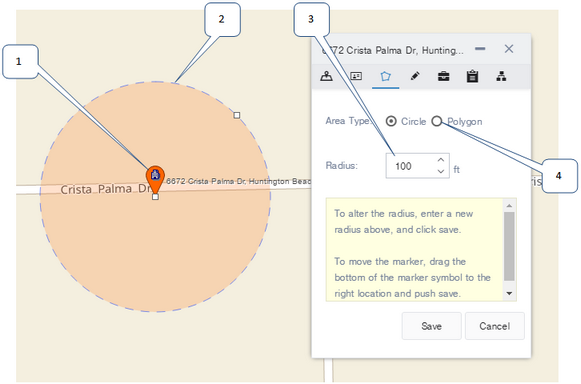This screenshot has width=581, height=384.
Task: Open the clipboard tab icon
Action: tap(472, 76)
